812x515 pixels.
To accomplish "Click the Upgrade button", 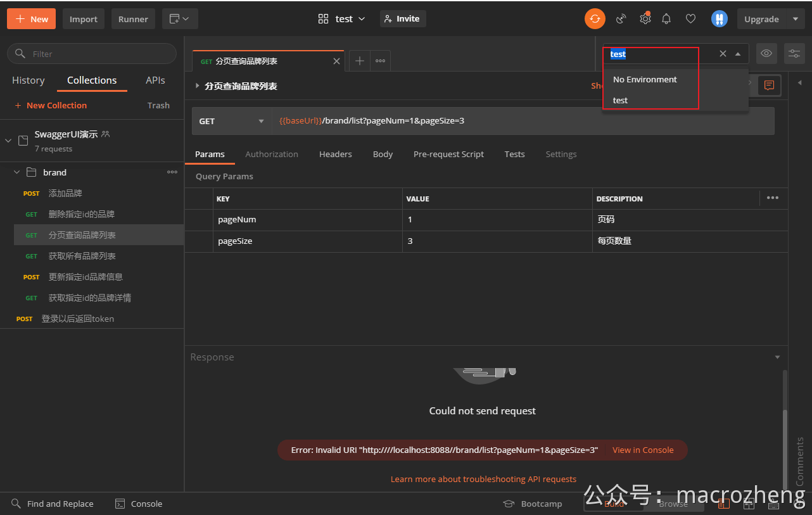I will (x=761, y=19).
